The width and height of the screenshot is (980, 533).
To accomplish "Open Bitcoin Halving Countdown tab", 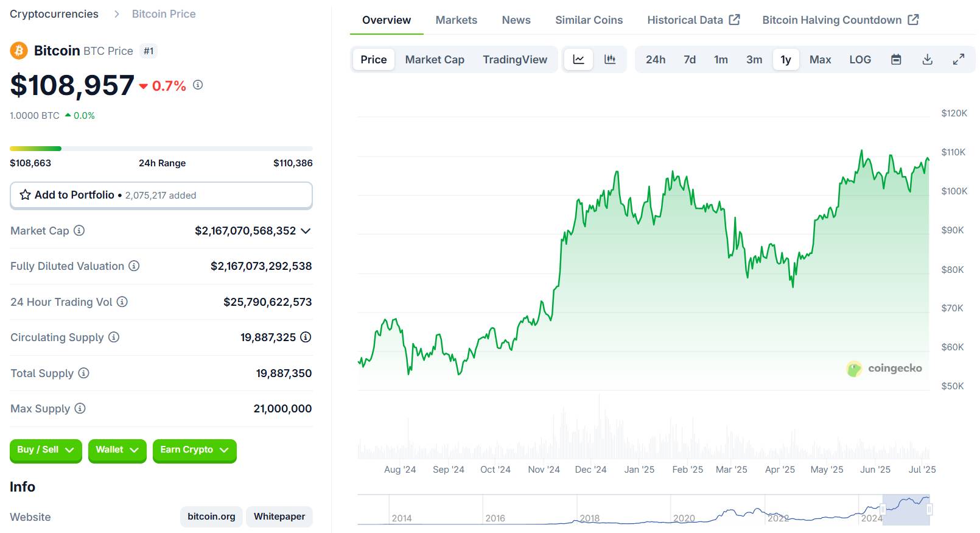I will coord(841,20).
